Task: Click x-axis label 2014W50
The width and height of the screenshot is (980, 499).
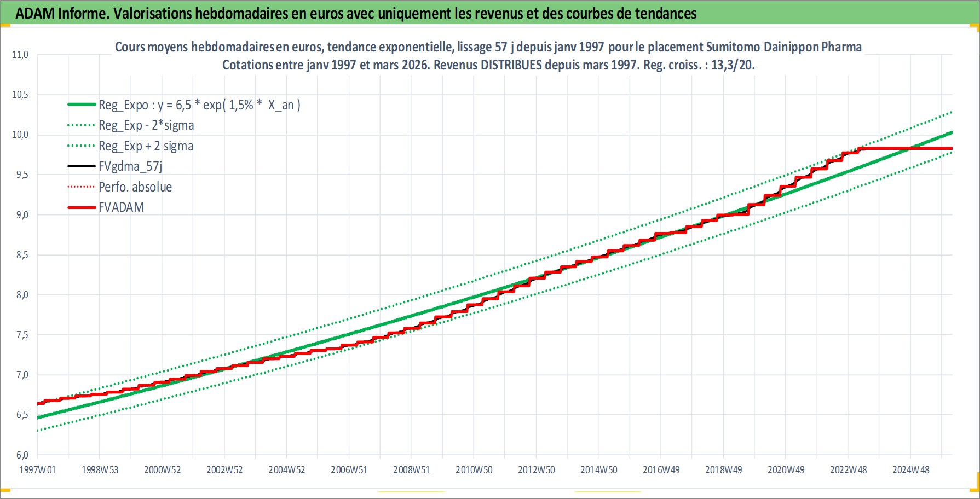Action: [x=598, y=470]
